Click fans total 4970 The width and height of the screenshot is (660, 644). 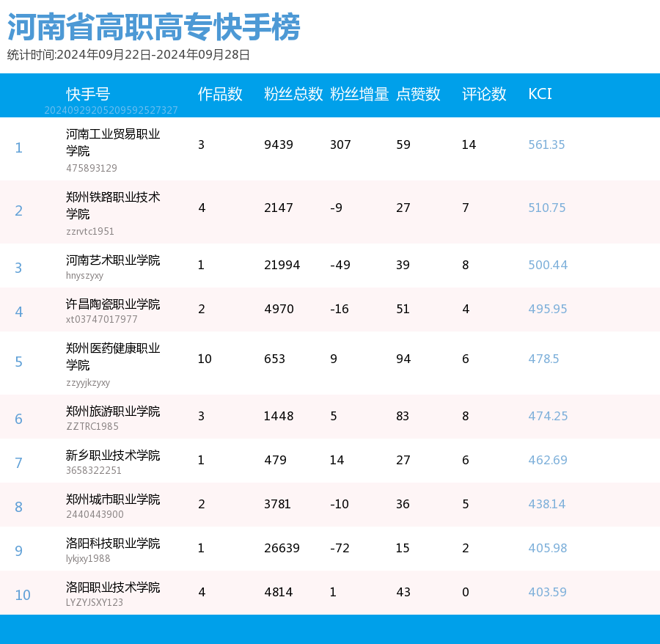[279, 309]
